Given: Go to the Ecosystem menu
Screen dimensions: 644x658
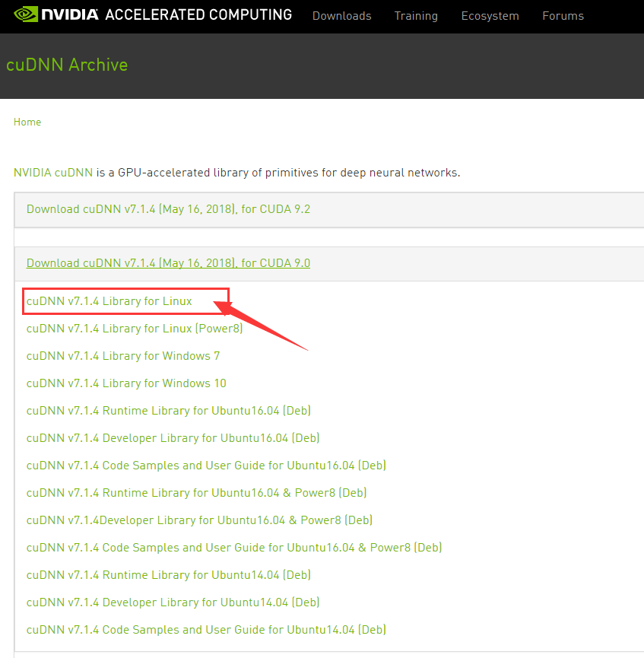Looking at the screenshot, I should coord(490,16).
